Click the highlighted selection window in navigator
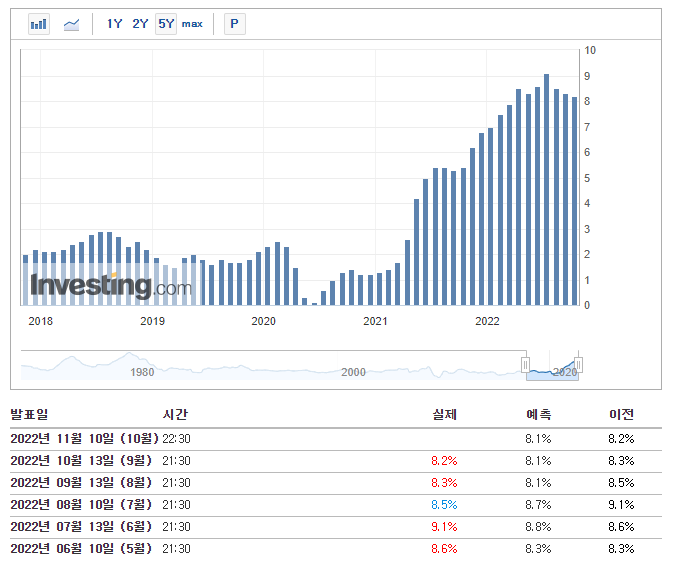 click(x=551, y=368)
